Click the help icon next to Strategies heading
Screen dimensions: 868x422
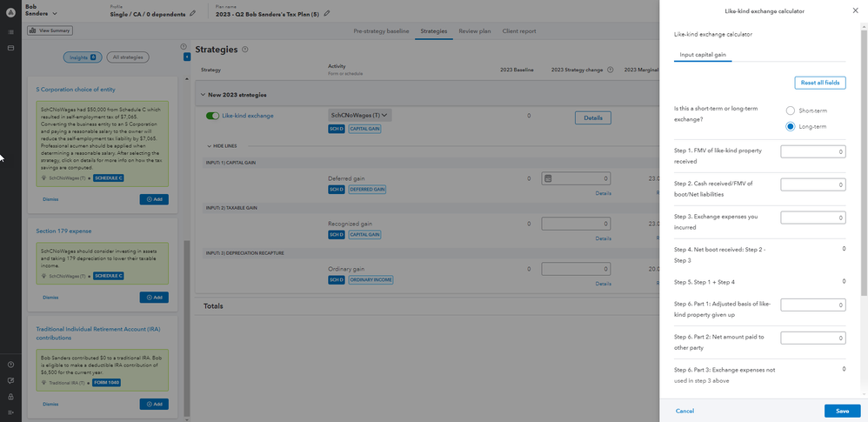[x=245, y=50]
